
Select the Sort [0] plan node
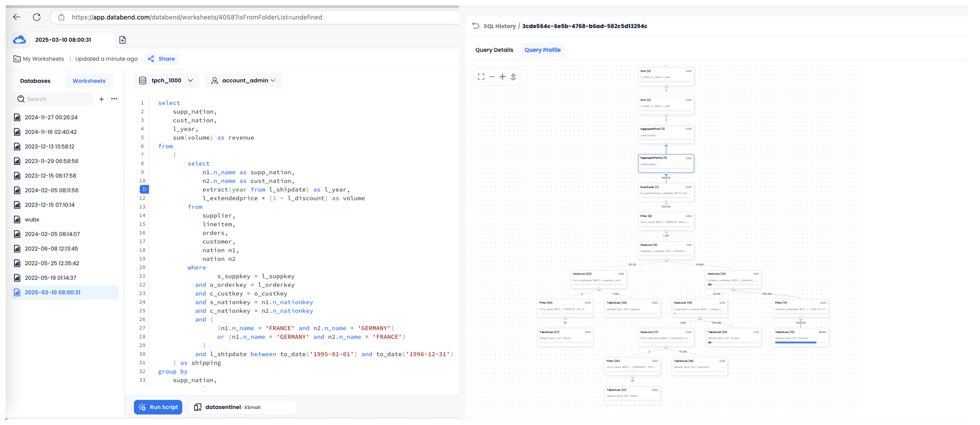click(x=666, y=76)
